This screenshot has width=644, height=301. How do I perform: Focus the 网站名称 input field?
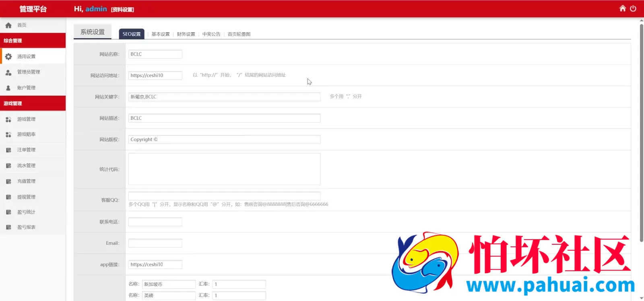coord(155,54)
